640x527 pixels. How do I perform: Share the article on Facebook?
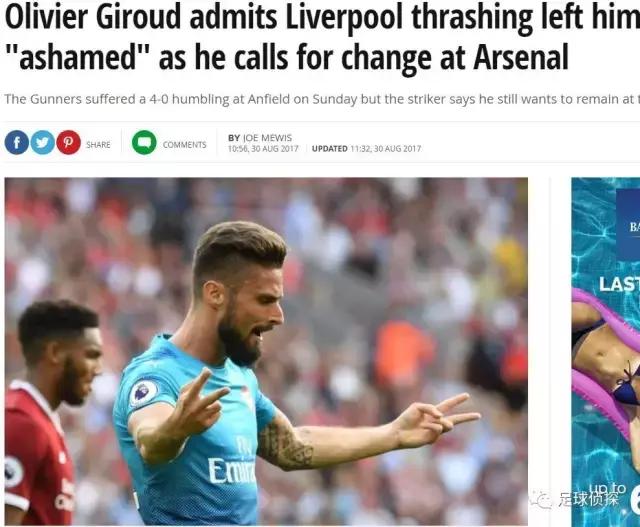17,142
